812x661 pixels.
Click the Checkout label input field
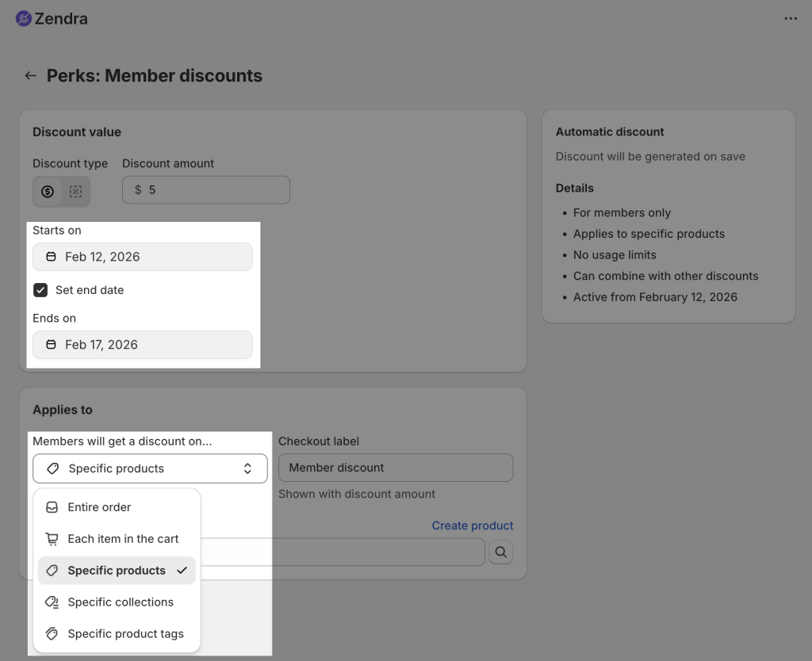[x=396, y=468]
